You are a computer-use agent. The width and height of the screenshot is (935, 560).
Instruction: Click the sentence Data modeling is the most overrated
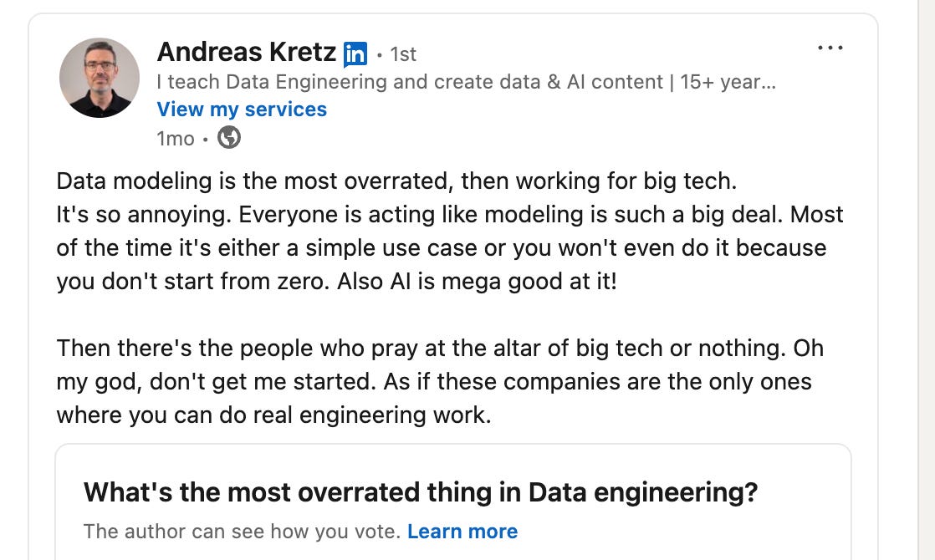[396, 181]
